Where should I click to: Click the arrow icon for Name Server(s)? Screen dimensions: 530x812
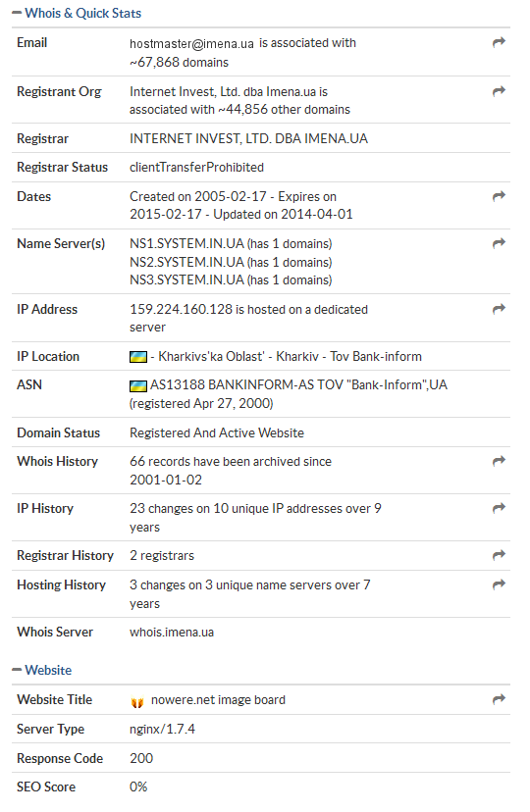coord(499,243)
